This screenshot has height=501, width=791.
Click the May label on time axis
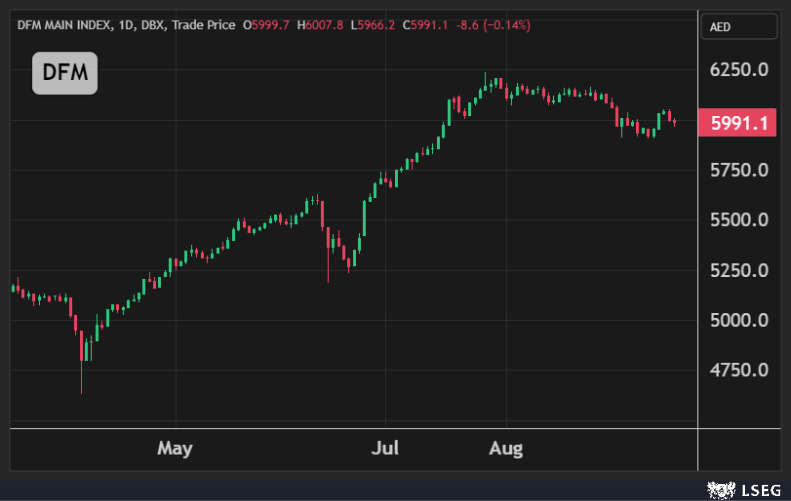(174, 447)
